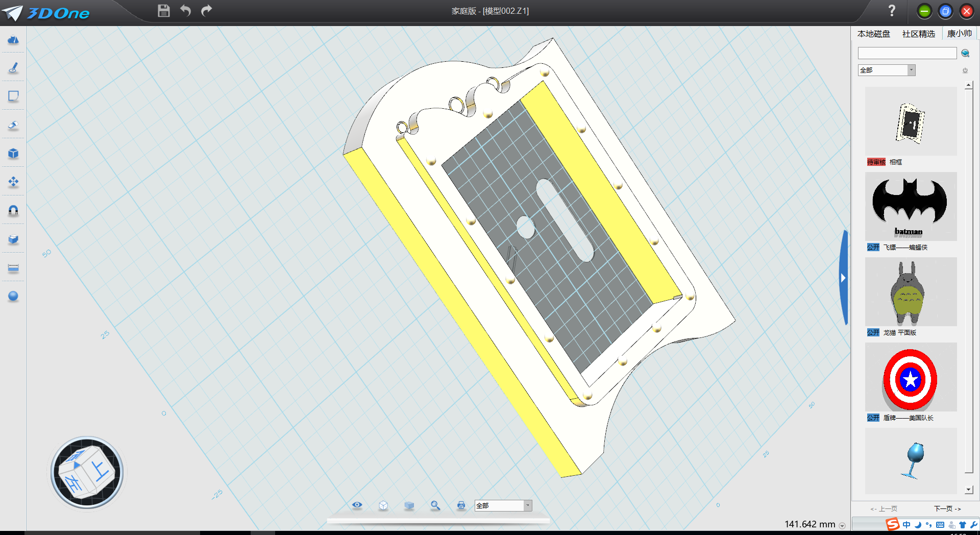Click the move tool with four arrows

click(x=13, y=182)
